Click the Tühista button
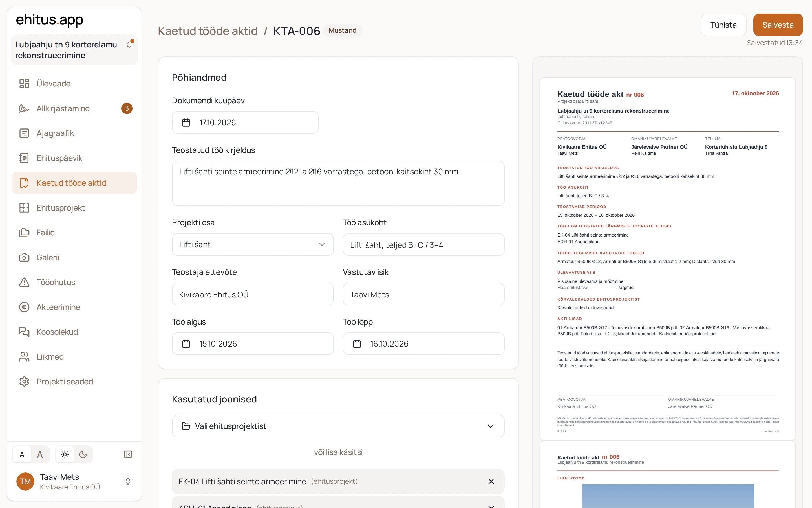The width and height of the screenshot is (812, 508). click(723, 25)
